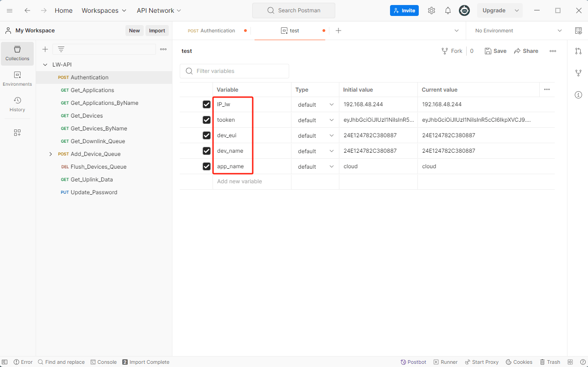Open the user avatar menu
588x367 pixels.
click(x=464, y=10)
